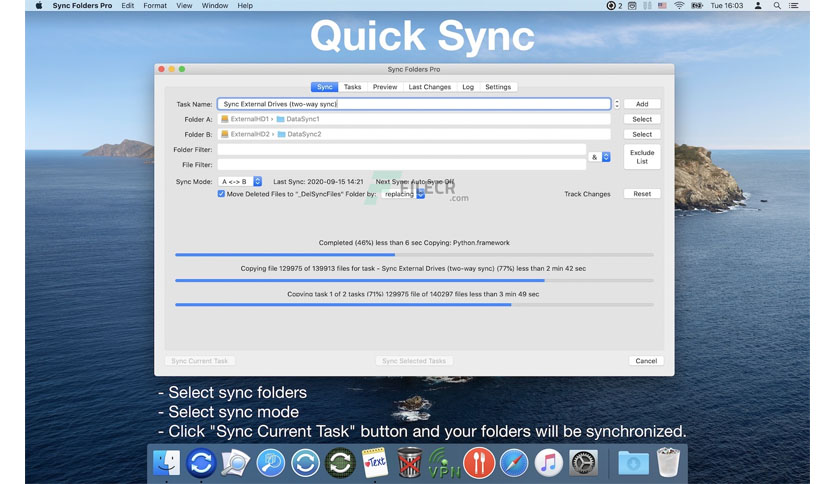Switch to the Tasks tab
Viewport: 836px width, 484px height.
352,87
